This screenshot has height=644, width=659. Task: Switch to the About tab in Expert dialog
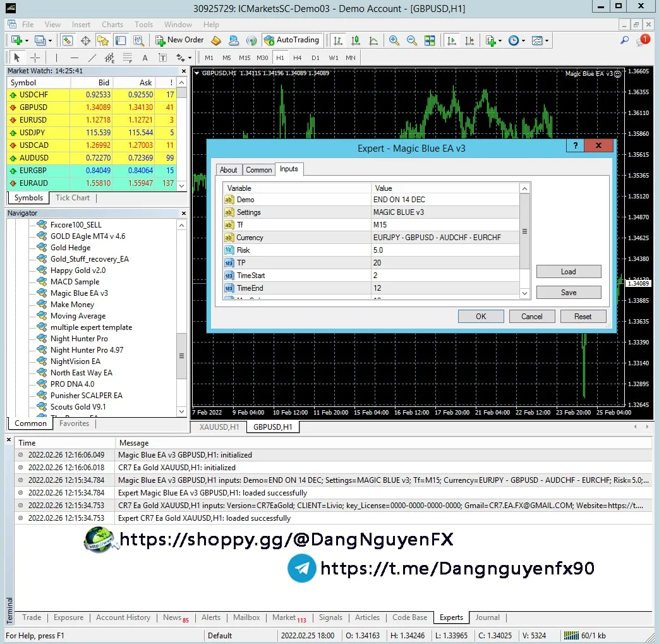coord(228,170)
